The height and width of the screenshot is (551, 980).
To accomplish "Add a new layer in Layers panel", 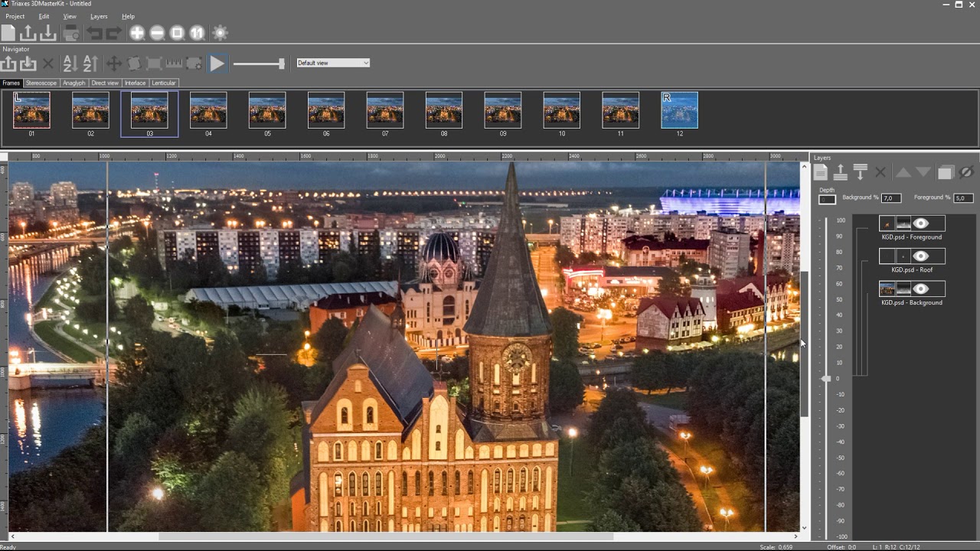I will (x=820, y=172).
